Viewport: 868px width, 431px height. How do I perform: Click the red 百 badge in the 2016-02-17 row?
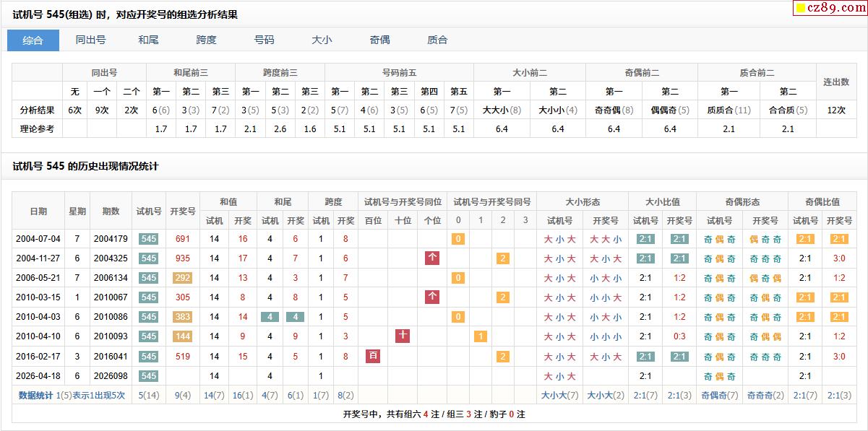click(373, 356)
